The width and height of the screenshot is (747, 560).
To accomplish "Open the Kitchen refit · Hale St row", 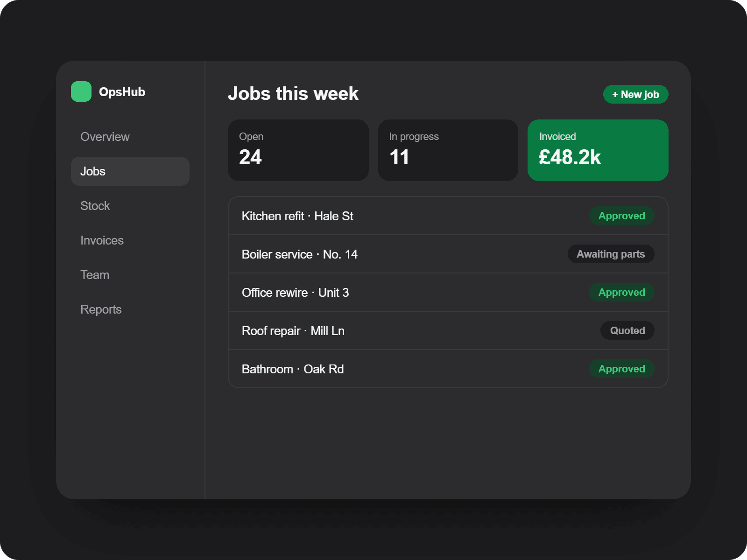I will point(448,216).
